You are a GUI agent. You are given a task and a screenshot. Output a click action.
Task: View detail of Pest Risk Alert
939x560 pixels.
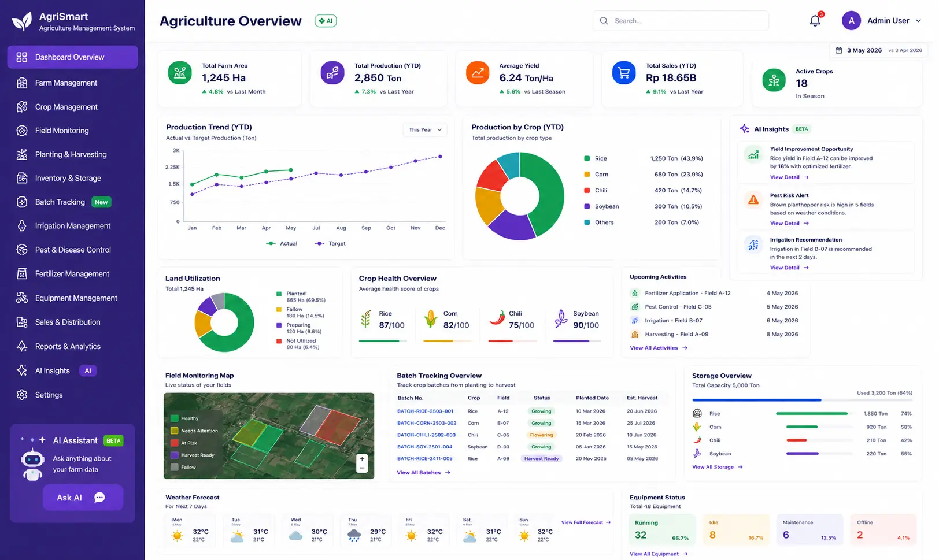point(789,223)
